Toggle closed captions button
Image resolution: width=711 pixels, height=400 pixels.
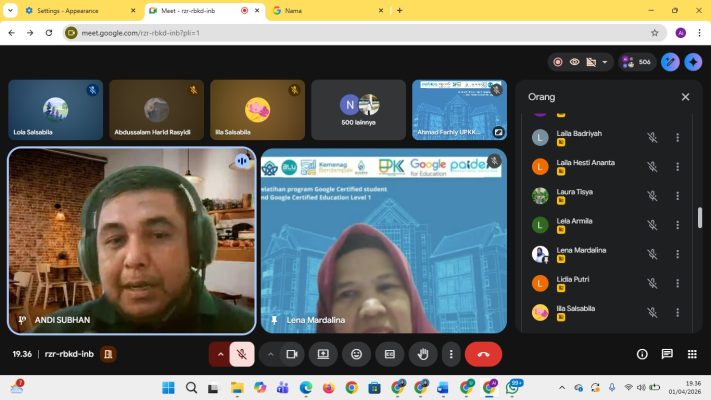390,354
